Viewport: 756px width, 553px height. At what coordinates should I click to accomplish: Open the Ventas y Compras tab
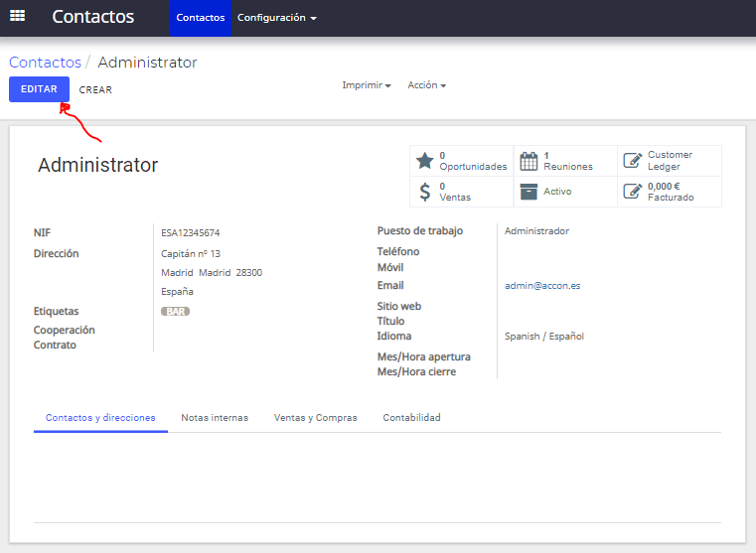click(315, 418)
